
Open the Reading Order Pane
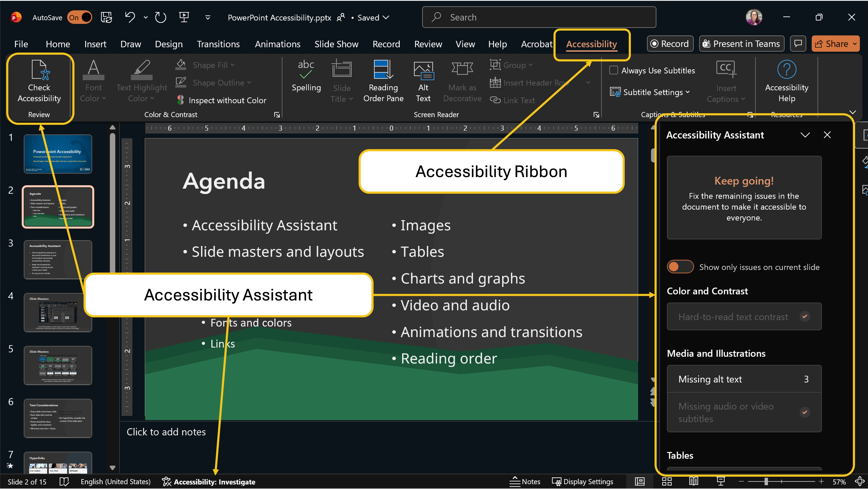click(383, 81)
